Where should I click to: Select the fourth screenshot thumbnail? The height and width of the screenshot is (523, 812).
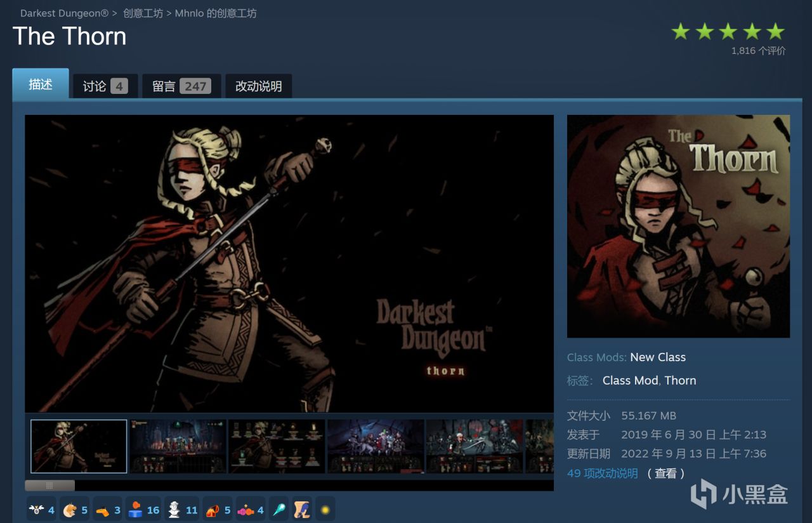pyautogui.click(x=376, y=446)
